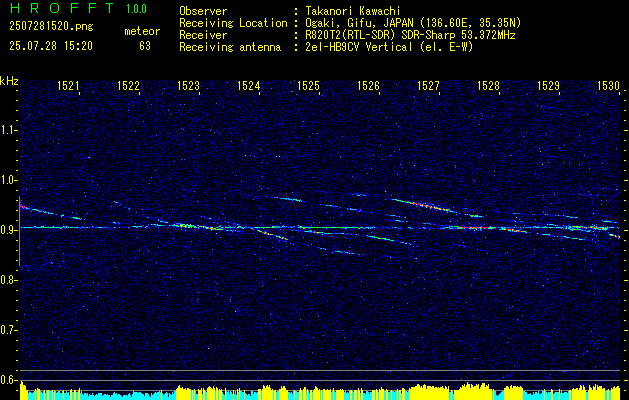Click the meteor count value 63
629x400 pixels.
[x=145, y=46]
